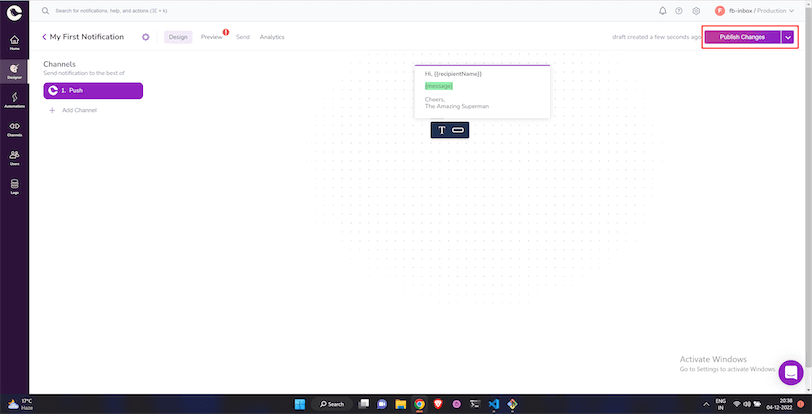Click the fb-inbox user avatar
The image size is (812, 414).
click(720, 11)
